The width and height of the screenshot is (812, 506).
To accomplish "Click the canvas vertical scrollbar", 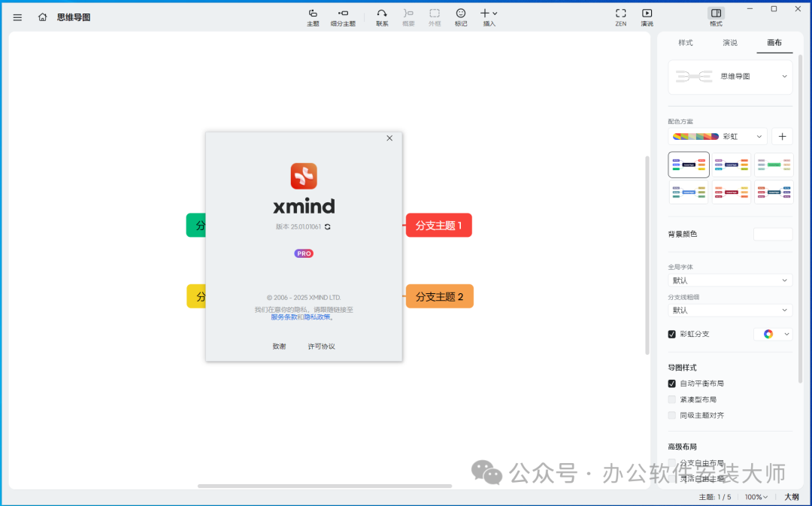I will click(x=647, y=256).
